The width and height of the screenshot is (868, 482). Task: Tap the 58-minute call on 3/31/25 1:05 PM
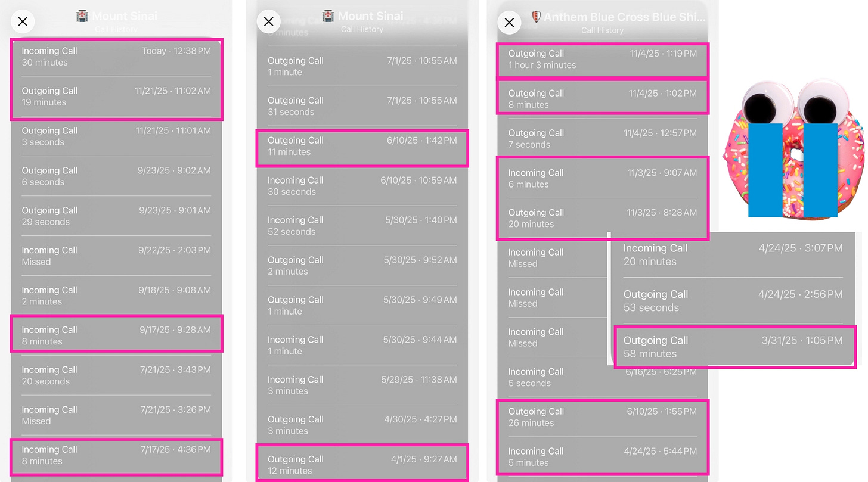[x=733, y=347]
